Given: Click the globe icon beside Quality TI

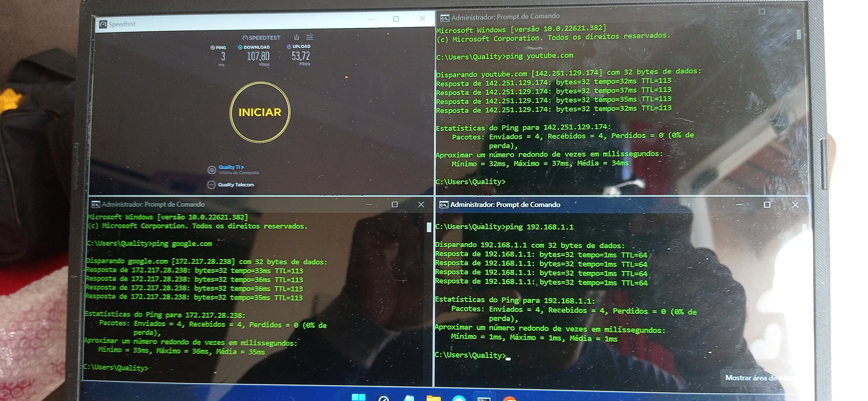Looking at the screenshot, I should [212, 170].
